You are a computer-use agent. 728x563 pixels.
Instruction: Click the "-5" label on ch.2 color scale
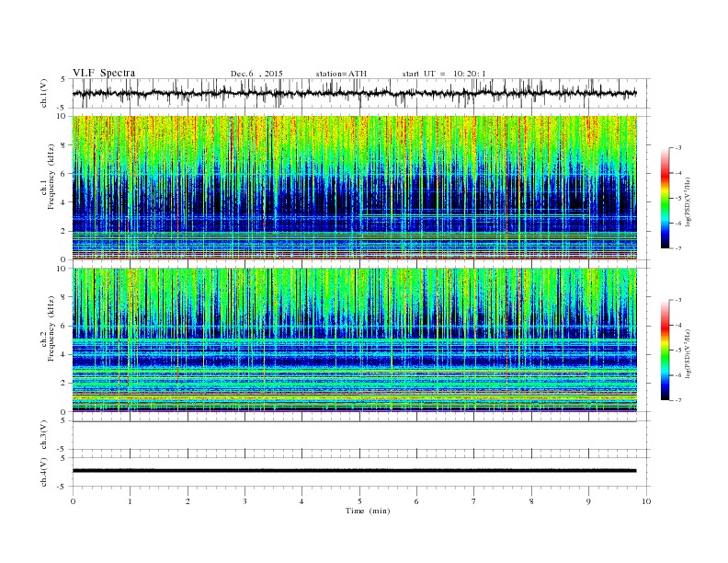(x=678, y=350)
